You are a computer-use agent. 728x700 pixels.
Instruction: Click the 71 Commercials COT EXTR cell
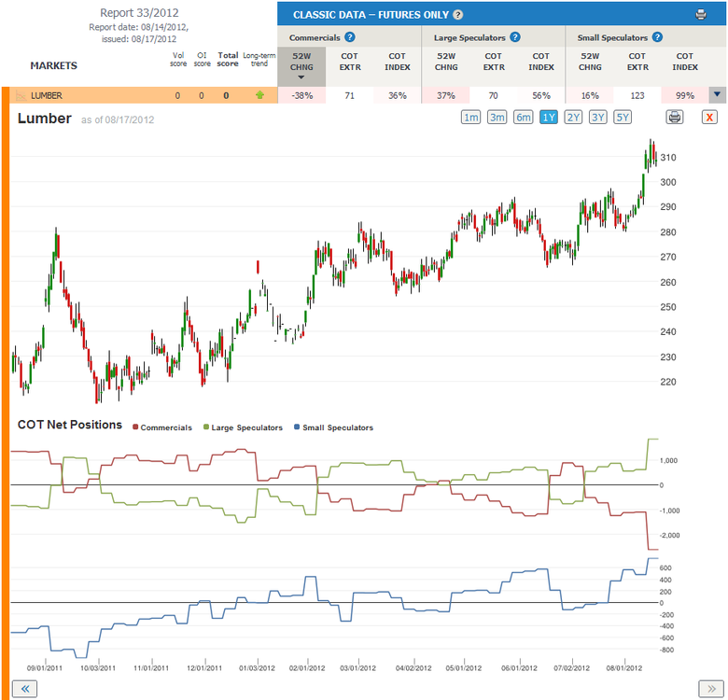click(x=350, y=95)
